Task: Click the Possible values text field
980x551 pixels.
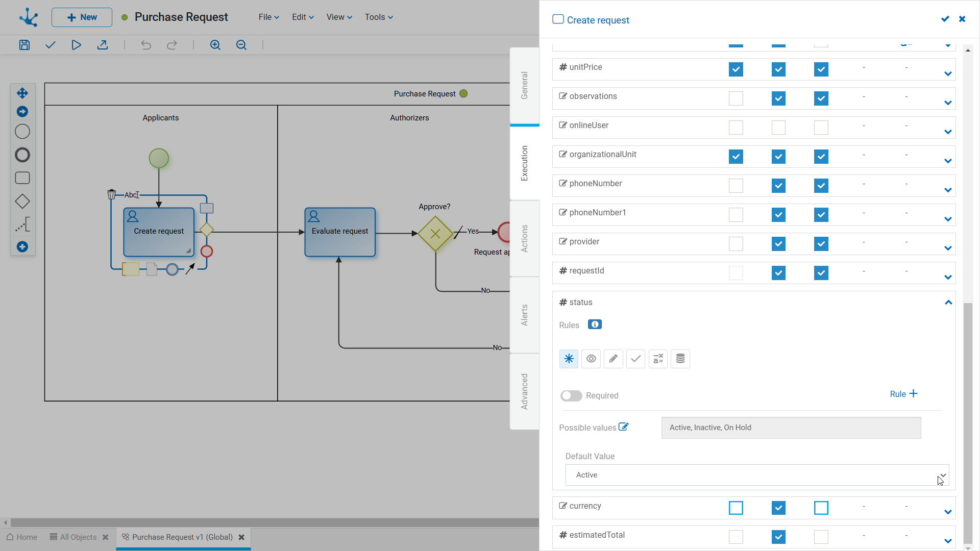Action: tap(791, 428)
